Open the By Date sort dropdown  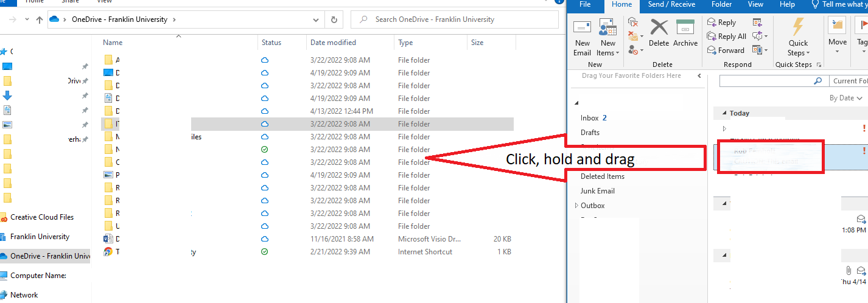pyautogui.click(x=846, y=98)
